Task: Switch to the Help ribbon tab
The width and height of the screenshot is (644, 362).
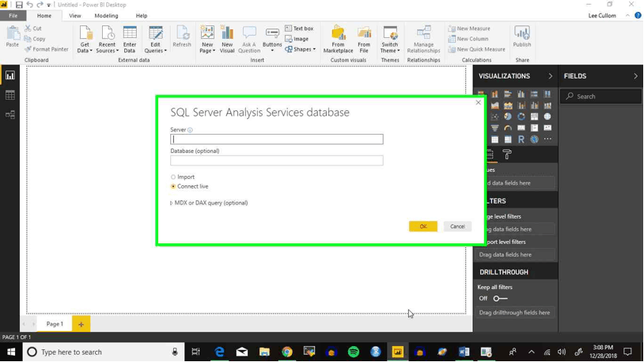Action: click(x=142, y=16)
